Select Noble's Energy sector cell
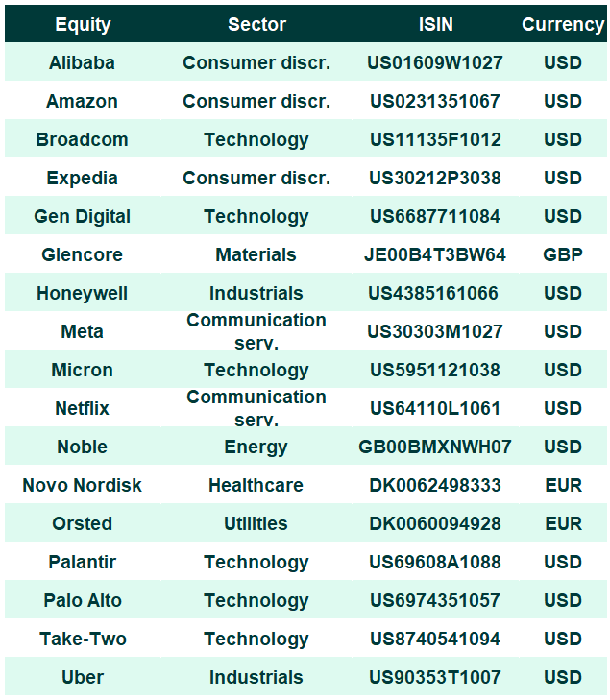 tap(256, 447)
